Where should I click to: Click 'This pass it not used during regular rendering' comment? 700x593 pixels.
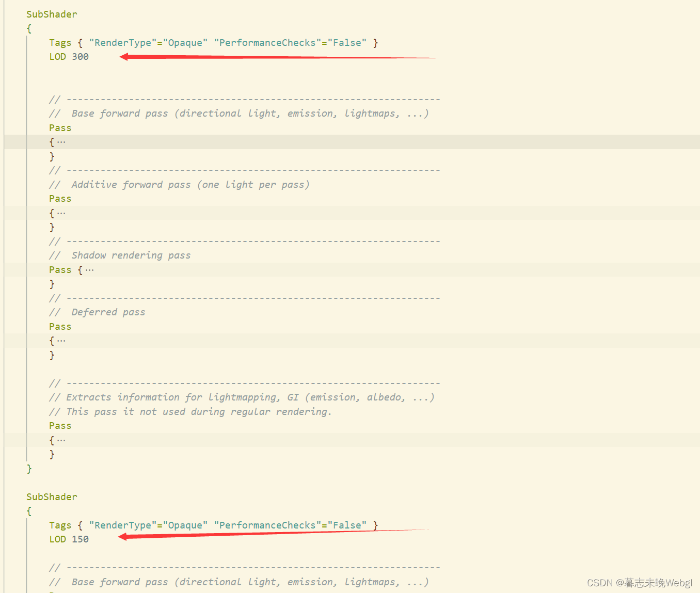[x=190, y=412]
